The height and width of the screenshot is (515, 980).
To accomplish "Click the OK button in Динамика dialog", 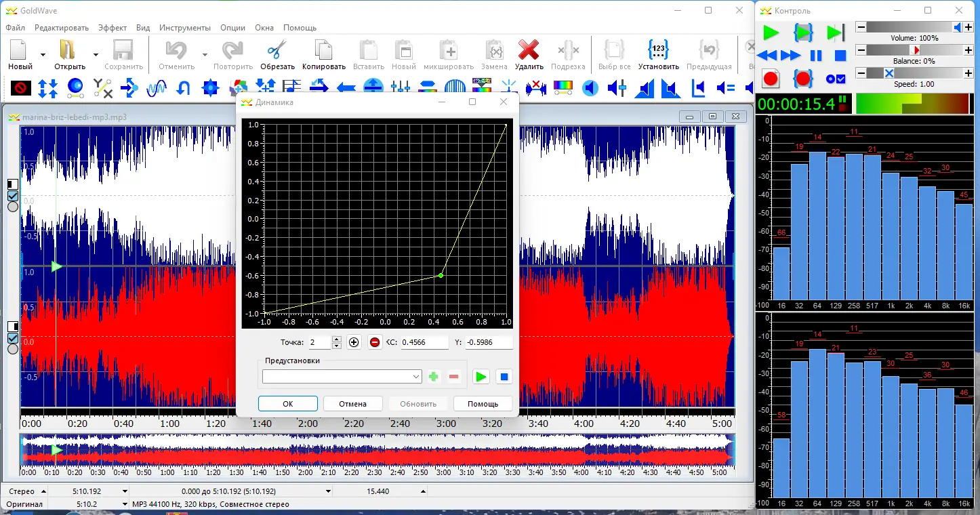I will [x=287, y=404].
